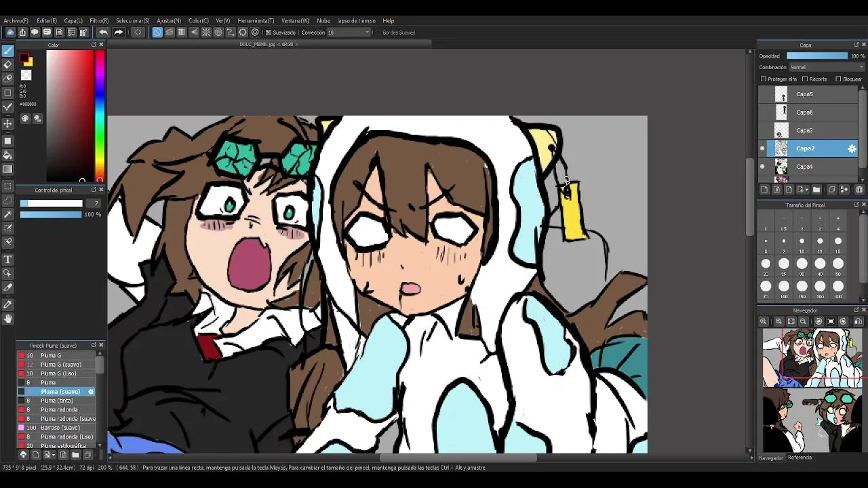Viewport: 868px width, 488px height.
Task: Select the Capa6 layer
Action: [x=808, y=113]
